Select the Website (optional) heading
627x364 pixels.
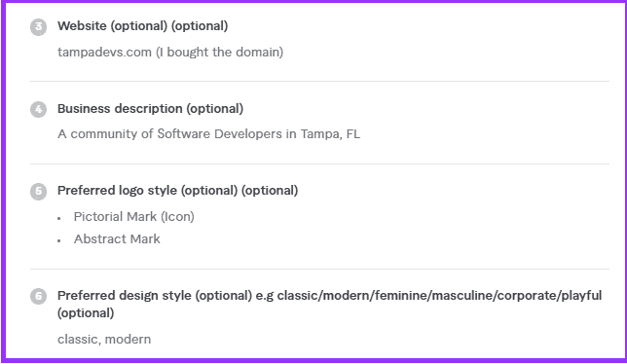(x=142, y=26)
